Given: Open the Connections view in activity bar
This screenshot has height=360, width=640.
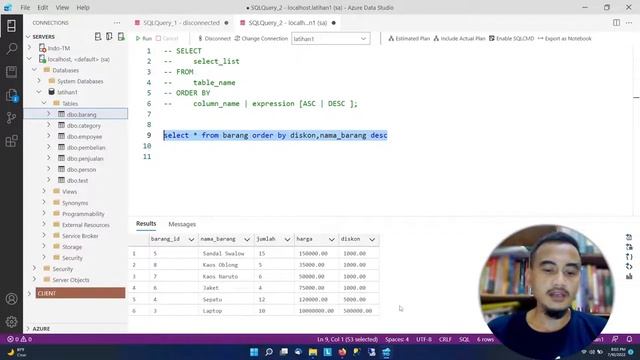Looking at the screenshot, I should pyautogui.click(x=11, y=26).
